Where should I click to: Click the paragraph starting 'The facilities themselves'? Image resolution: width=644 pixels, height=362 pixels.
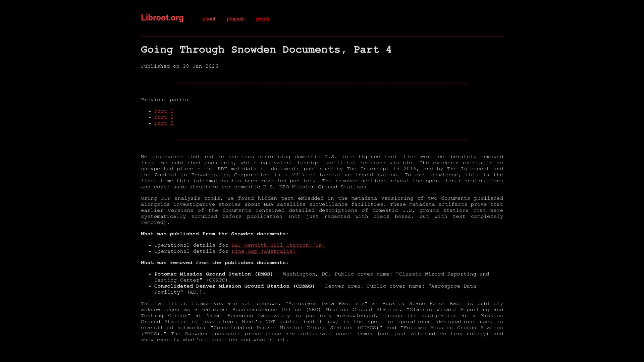tap(322, 322)
